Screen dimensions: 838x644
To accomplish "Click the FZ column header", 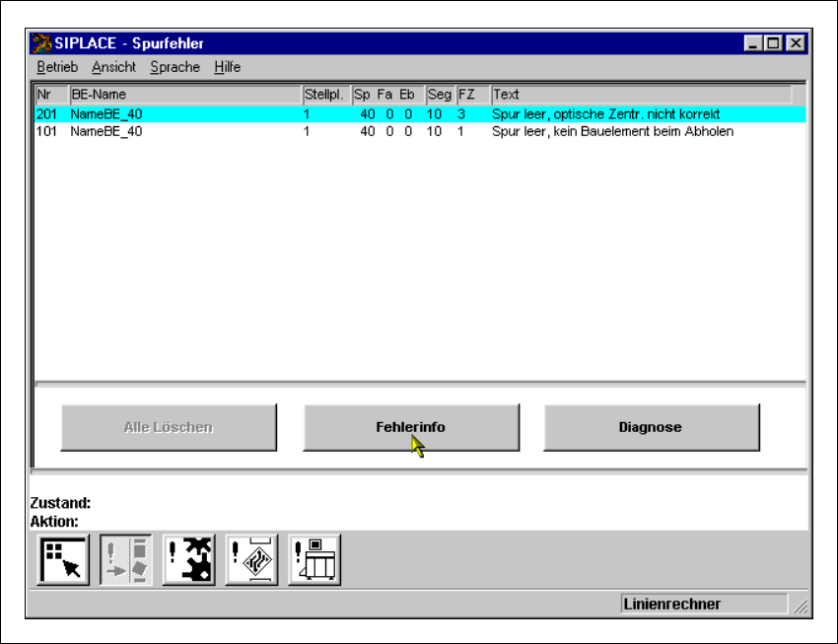I will (473, 95).
